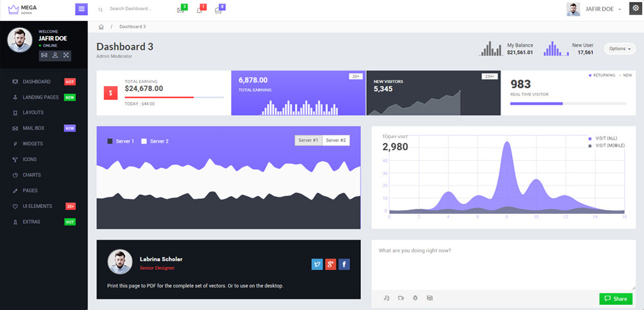The height and width of the screenshot is (310, 644).
Task: Click the user icon under sidebar profile
Action: tap(55, 55)
